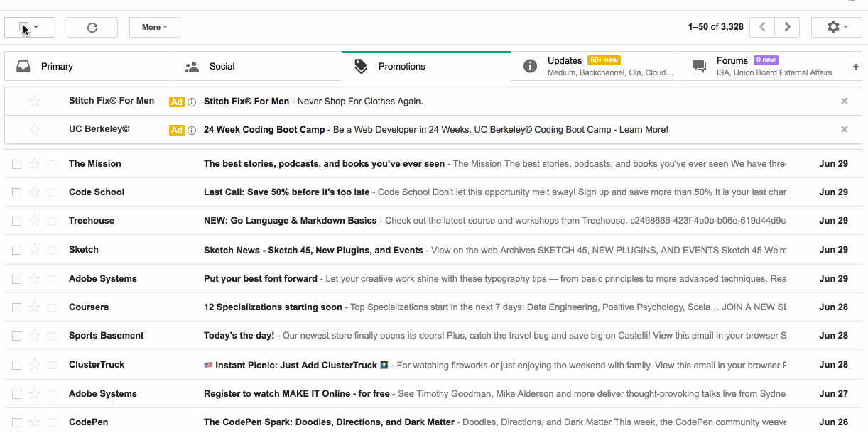Open 'The CodePen Spark' email
This screenshot has height=433, width=868.
coord(433,422)
